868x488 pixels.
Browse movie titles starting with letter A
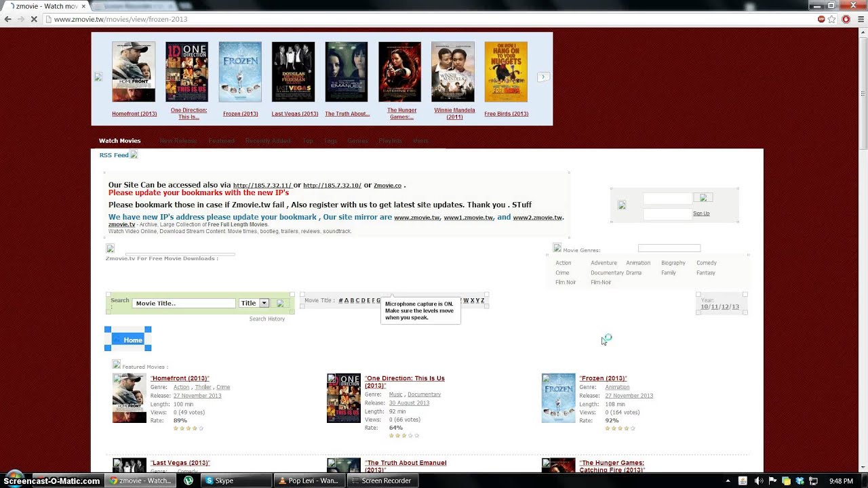click(x=347, y=300)
